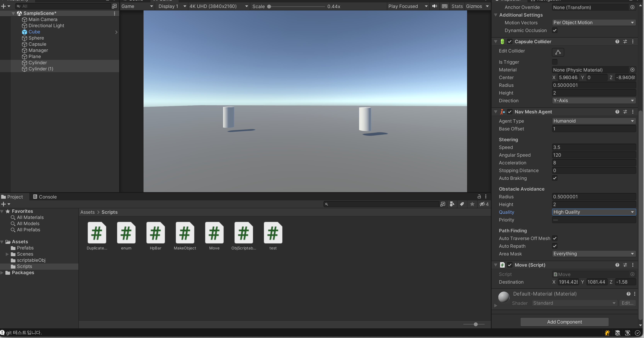This screenshot has width=644, height=338.
Task: Mute audio in Game view
Action: point(434,6)
